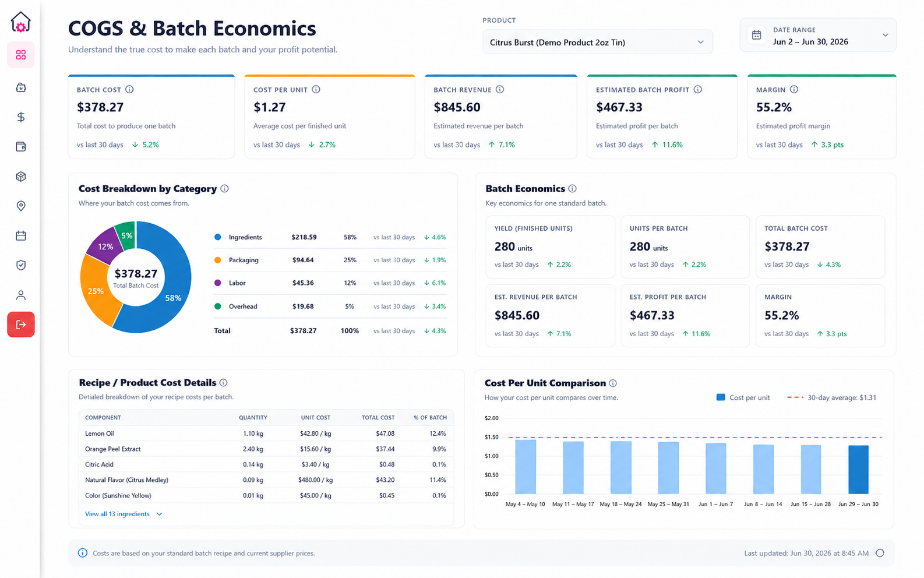Click the blue Ingredients legend dot
Screen dimensions: 924x578
[x=218, y=237]
